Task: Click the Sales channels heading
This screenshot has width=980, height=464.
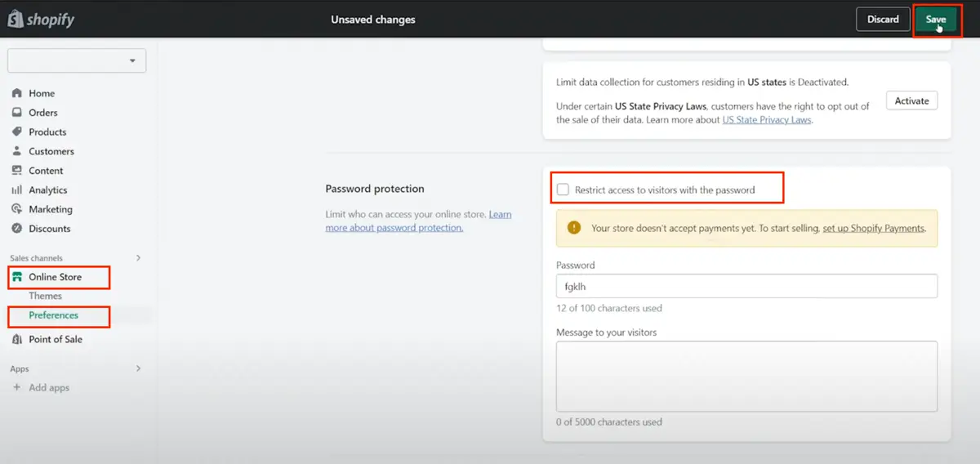Action: pyautogui.click(x=36, y=258)
